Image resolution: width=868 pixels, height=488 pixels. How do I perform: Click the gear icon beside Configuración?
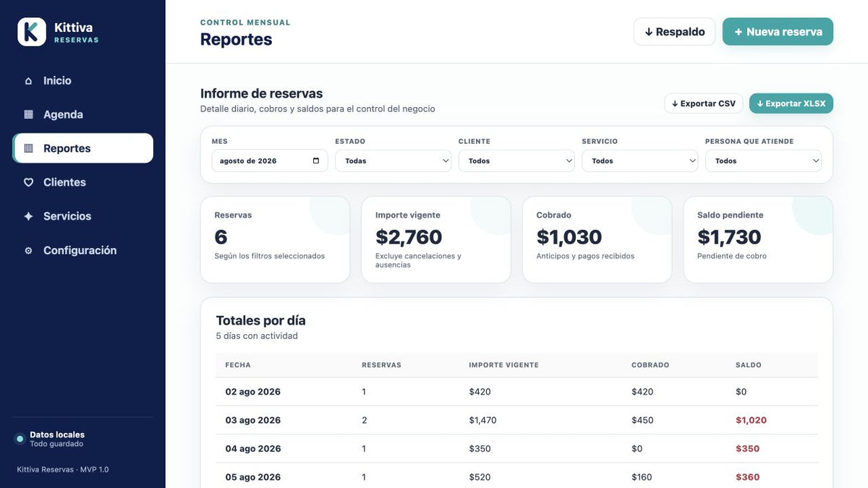[x=28, y=251]
